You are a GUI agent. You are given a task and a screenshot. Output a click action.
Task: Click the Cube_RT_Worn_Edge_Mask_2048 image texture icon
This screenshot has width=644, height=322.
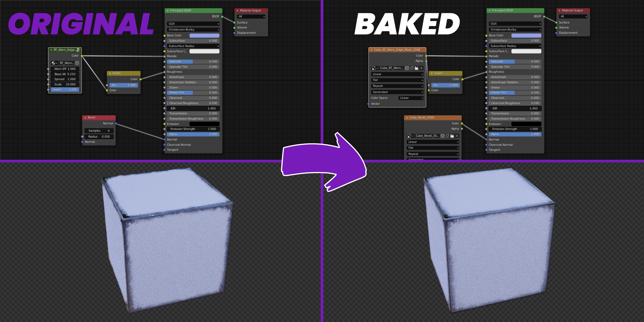click(373, 68)
